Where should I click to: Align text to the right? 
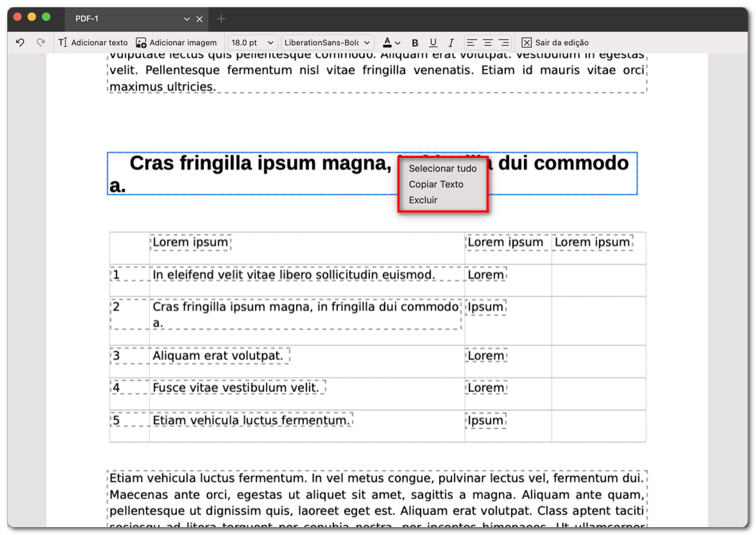point(504,42)
